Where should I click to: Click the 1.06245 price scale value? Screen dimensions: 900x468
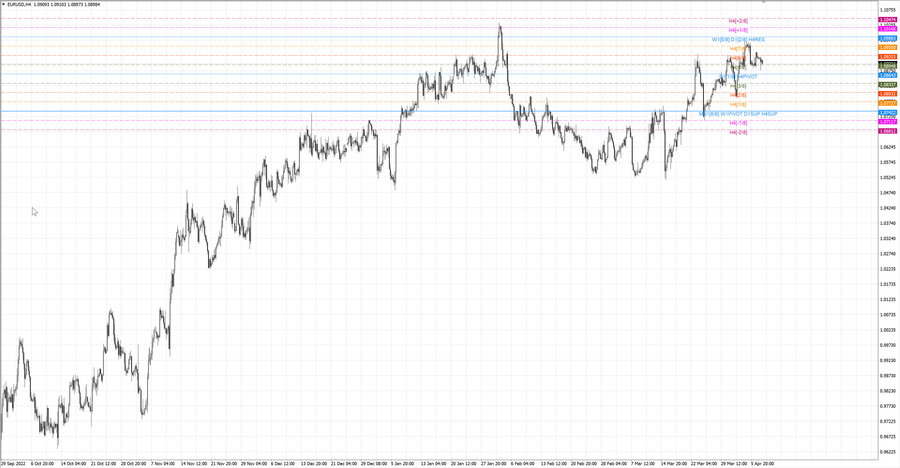click(x=888, y=147)
